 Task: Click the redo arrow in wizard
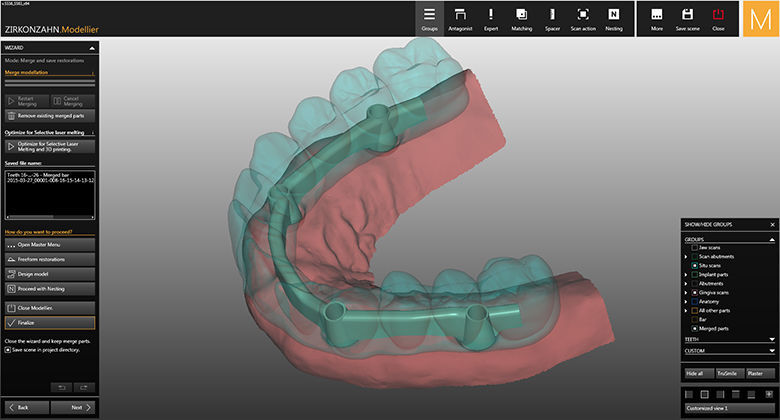84,388
